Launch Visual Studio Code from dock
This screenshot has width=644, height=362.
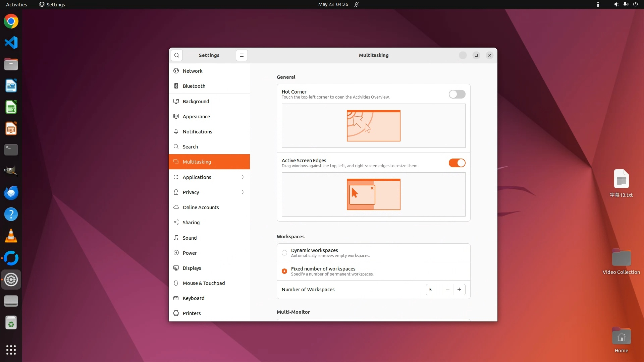coord(11,43)
